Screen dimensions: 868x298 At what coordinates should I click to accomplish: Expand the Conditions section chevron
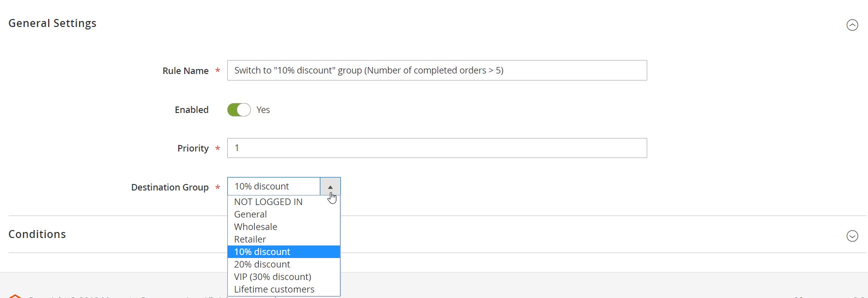[x=852, y=236]
